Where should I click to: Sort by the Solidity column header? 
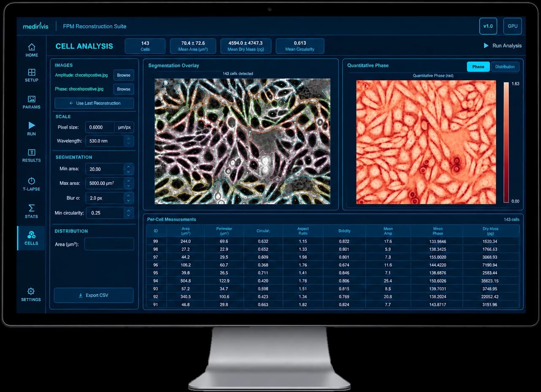tap(344, 231)
